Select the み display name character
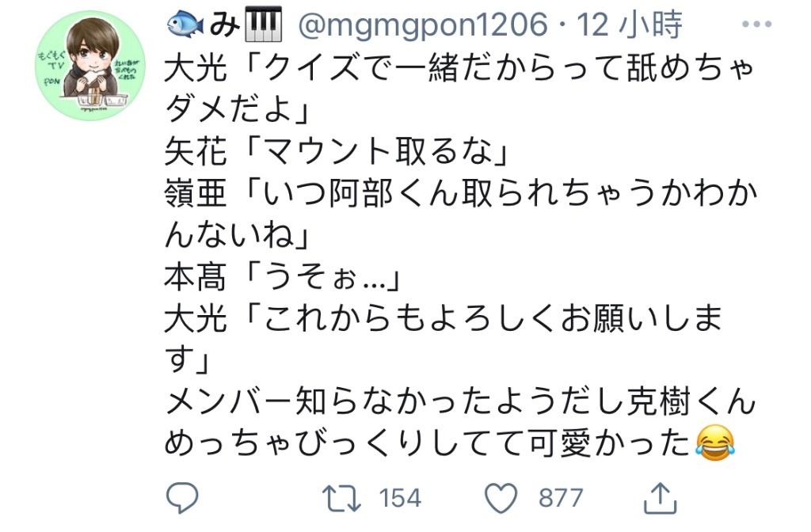 (x=224, y=25)
